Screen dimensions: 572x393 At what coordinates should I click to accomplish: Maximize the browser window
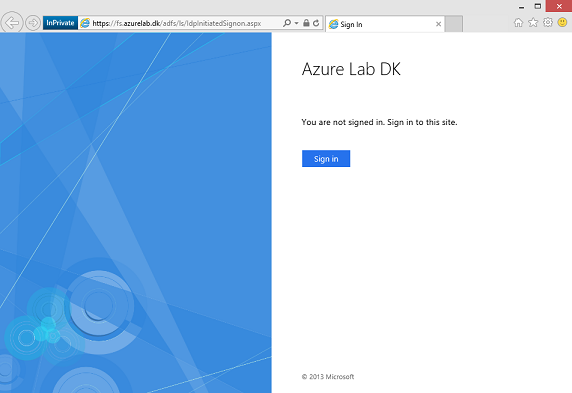point(538,6)
